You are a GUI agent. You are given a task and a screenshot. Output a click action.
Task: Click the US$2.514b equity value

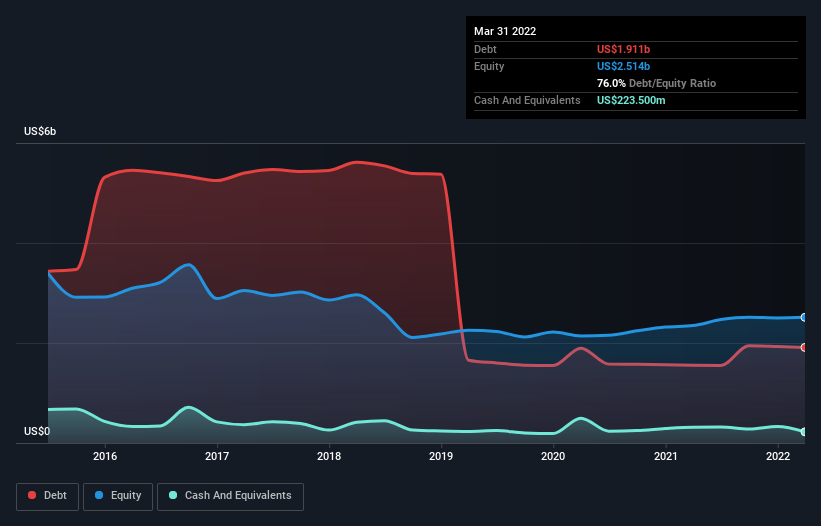coord(623,66)
